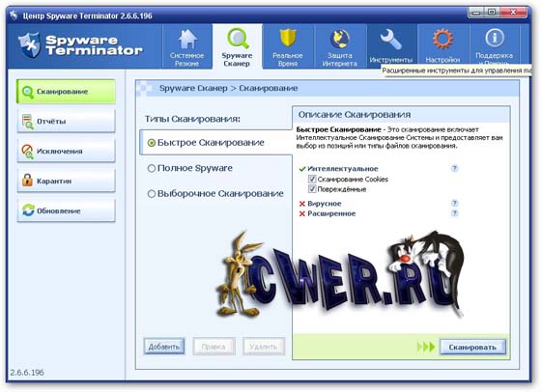Open Инструменты wrench icon
This screenshot has height=392, width=541.
coord(390,40)
